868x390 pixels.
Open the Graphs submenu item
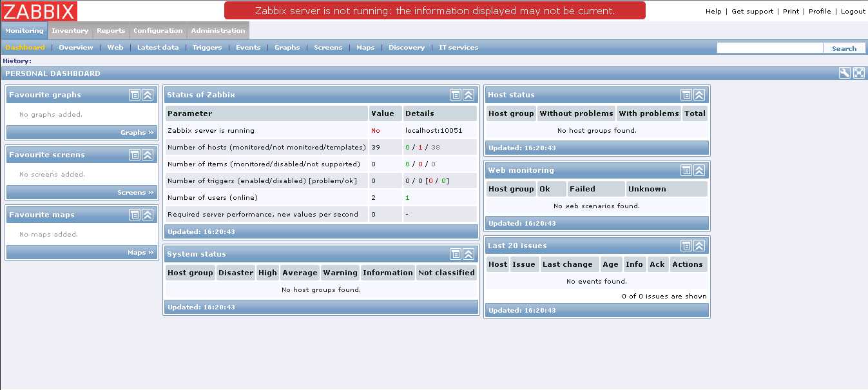[x=287, y=48]
